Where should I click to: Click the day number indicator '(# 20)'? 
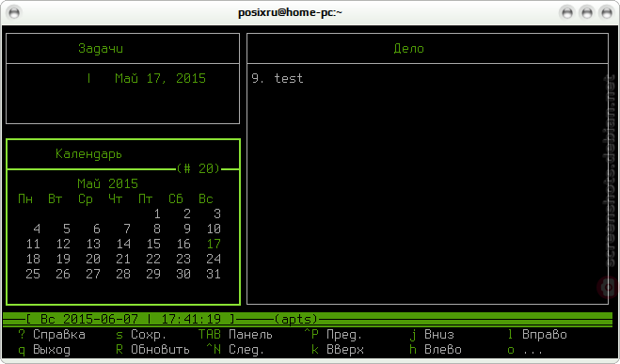(199, 168)
